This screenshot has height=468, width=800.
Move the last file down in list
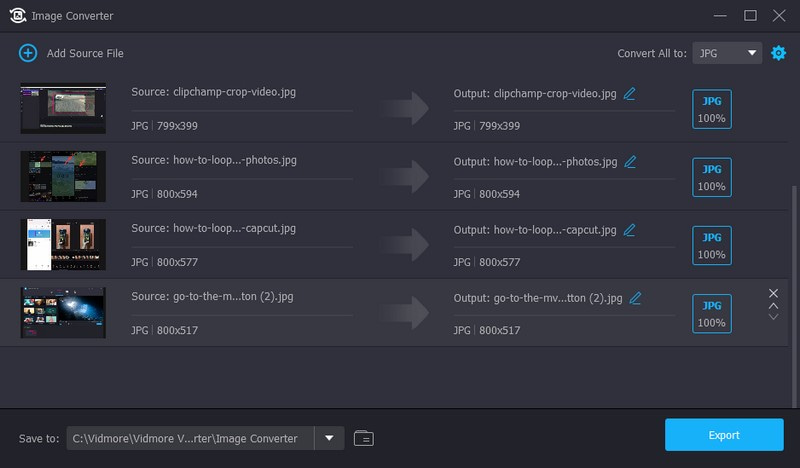point(773,317)
